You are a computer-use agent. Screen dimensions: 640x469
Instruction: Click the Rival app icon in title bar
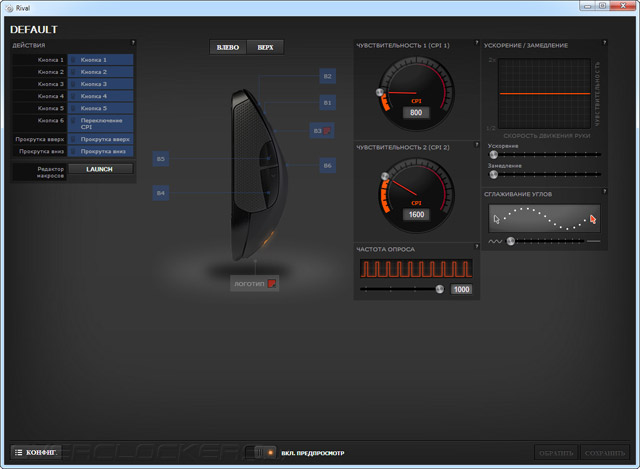[x=9, y=8]
